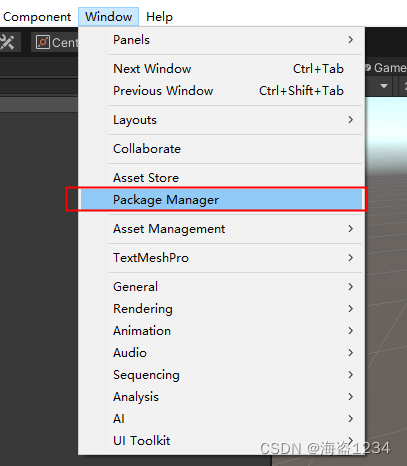Viewport: 407px width, 466px height.
Task: Expand the AI submenu
Action: point(221,419)
